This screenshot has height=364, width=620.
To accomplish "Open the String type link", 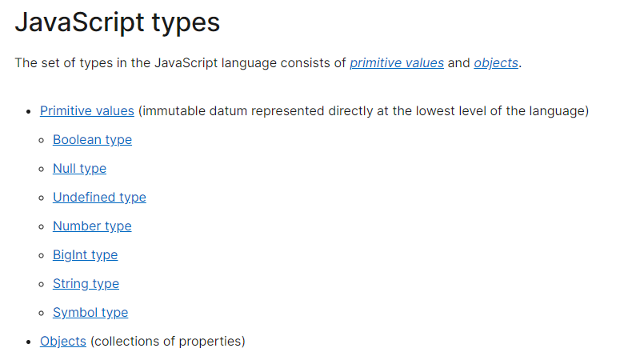I will [x=86, y=284].
